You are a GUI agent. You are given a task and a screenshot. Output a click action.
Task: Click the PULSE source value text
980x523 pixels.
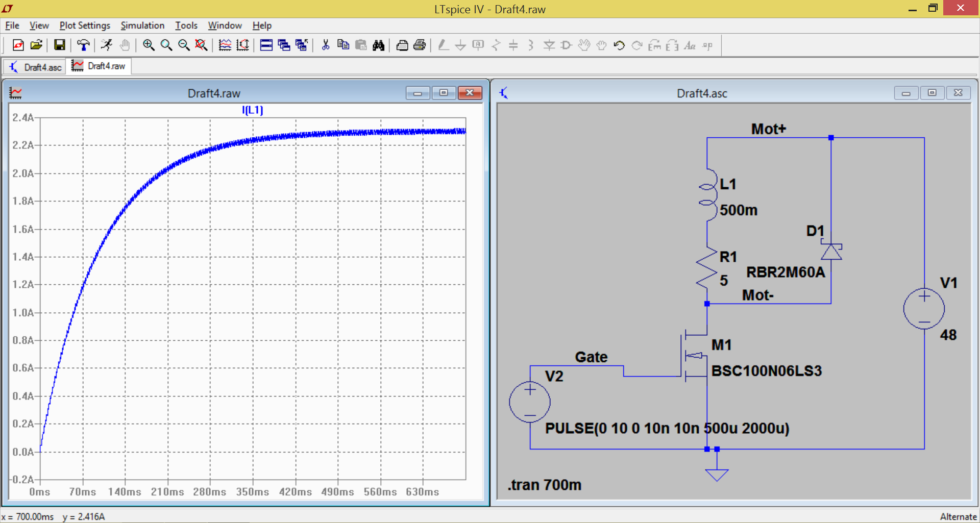(667, 428)
